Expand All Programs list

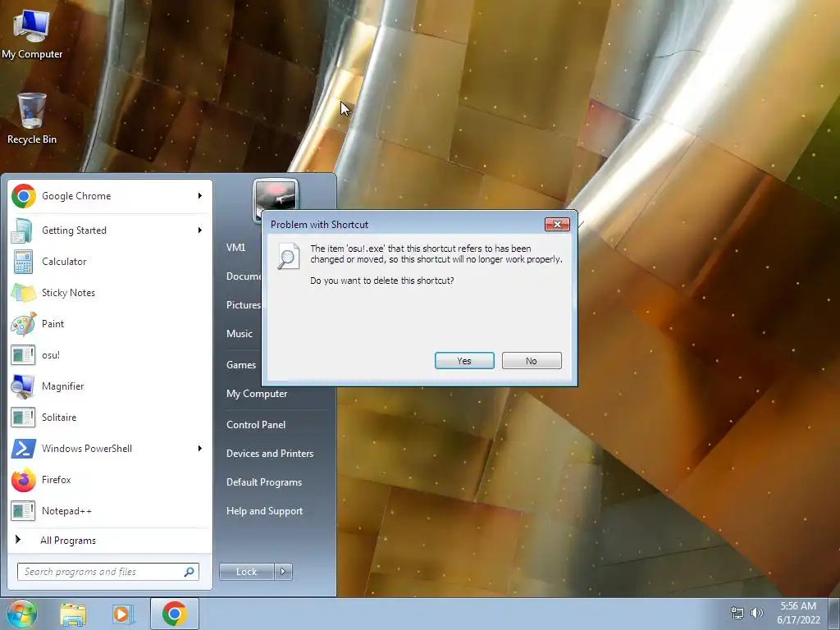tap(110, 540)
